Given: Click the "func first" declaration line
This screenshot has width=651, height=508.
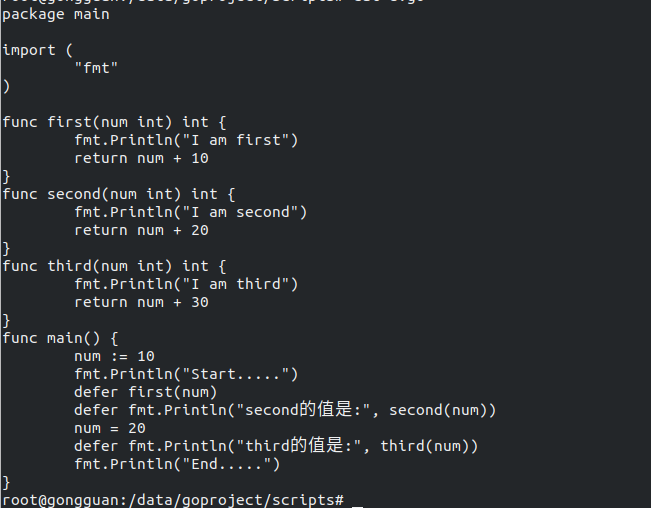Looking at the screenshot, I should pos(114,122).
